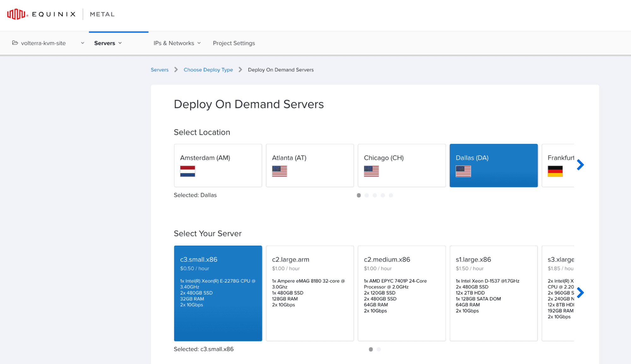Click the US flag in Dallas card
The height and width of the screenshot is (364, 631).
463,171
